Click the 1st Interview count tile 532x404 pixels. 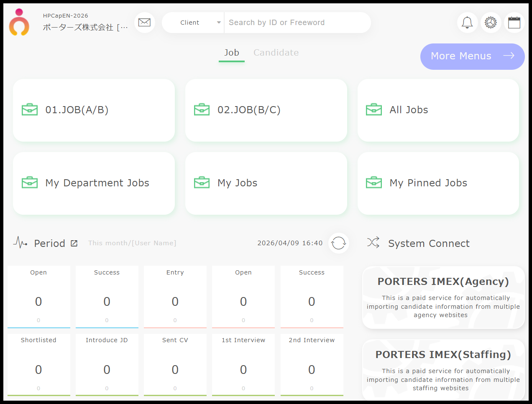(243, 364)
